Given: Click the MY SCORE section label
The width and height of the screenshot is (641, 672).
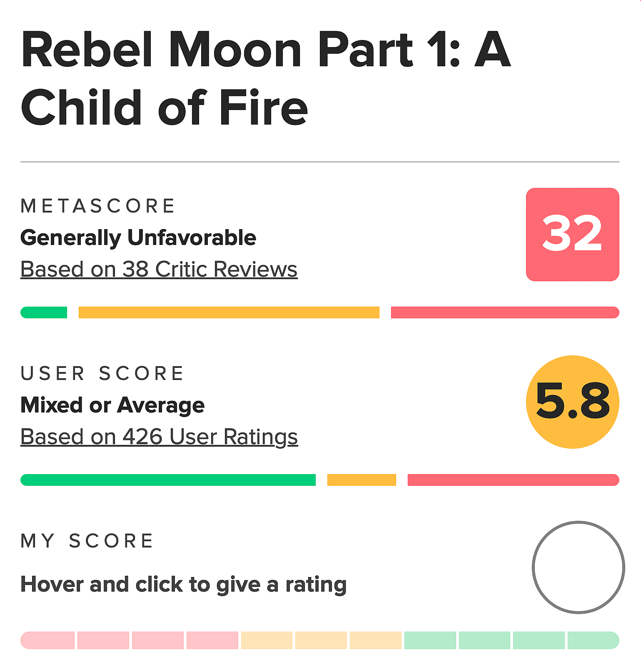Looking at the screenshot, I should (87, 541).
